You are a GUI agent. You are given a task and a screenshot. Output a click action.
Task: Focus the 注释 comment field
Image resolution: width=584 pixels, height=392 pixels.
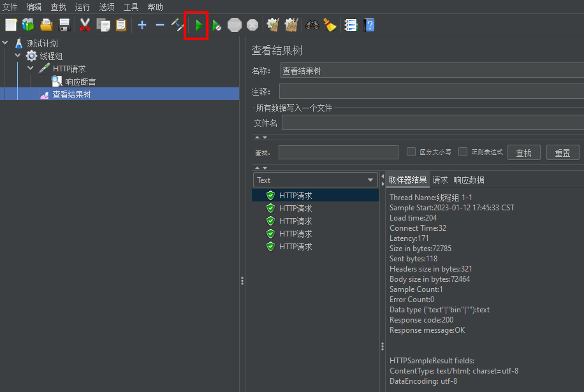(x=432, y=91)
